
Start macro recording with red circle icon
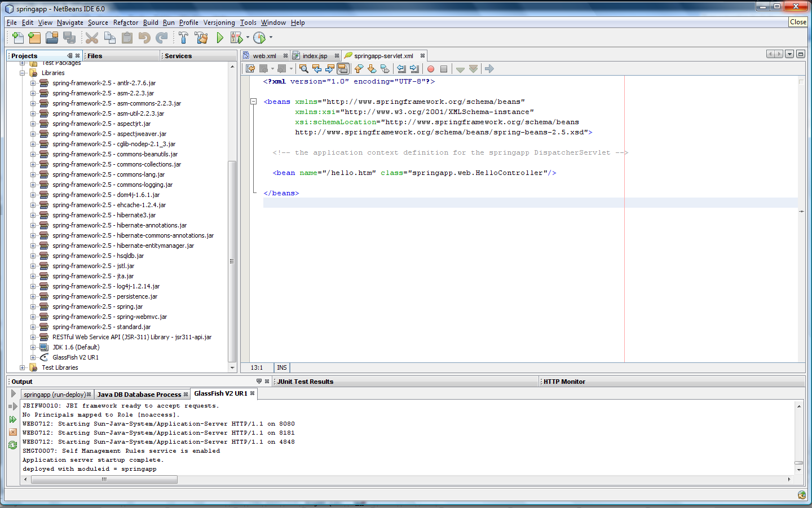431,69
